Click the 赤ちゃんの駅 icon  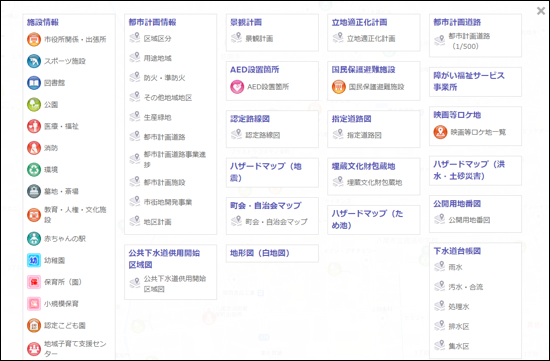point(34,239)
